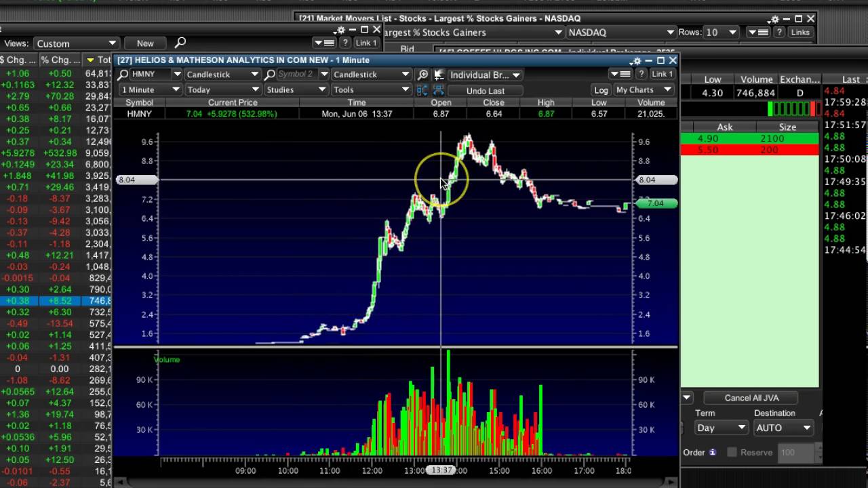Select the +5.9278 +532.98 watchlist row
The height and width of the screenshot is (488, 868).
click(56, 153)
